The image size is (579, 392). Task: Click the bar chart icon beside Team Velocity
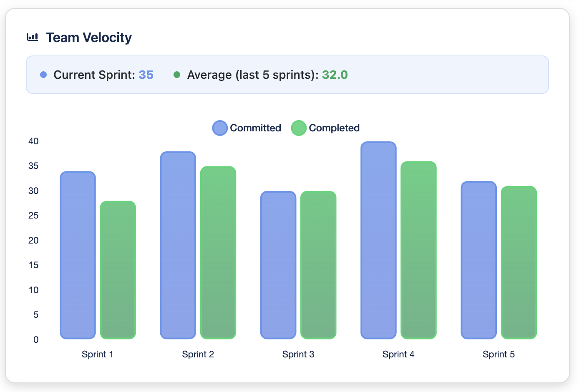(x=33, y=38)
